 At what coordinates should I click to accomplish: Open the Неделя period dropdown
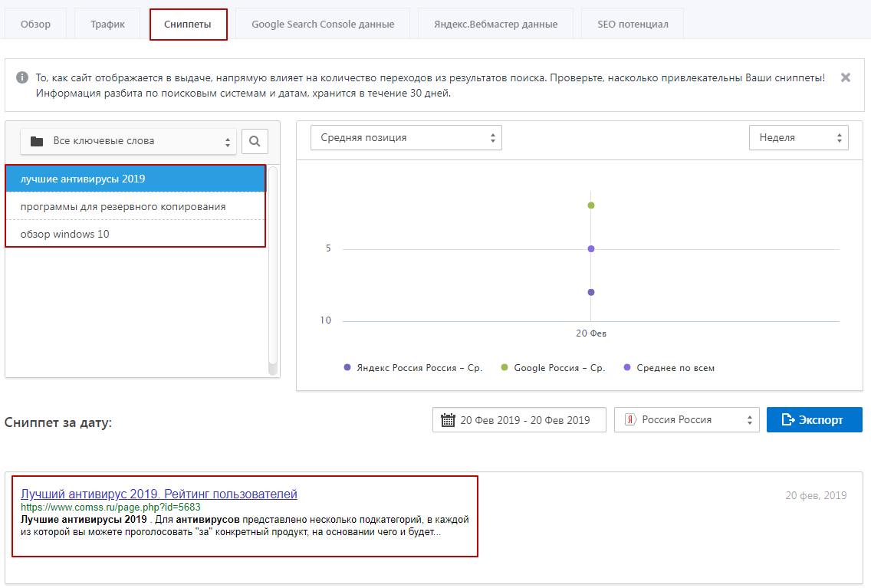click(x=799, y=138)
